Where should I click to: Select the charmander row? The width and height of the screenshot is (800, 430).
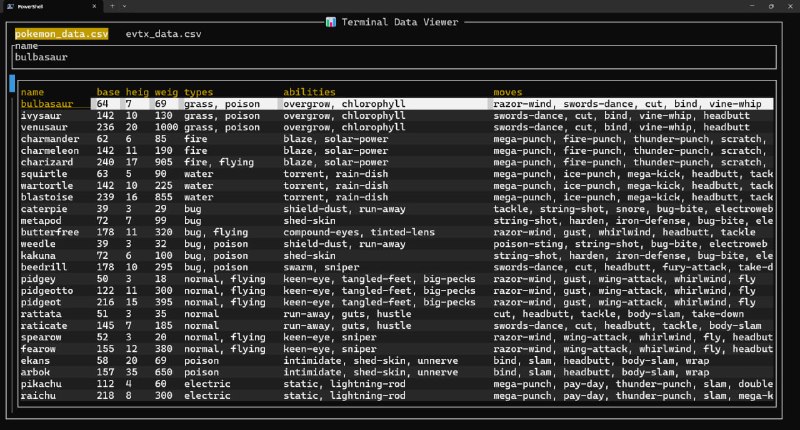397,139
